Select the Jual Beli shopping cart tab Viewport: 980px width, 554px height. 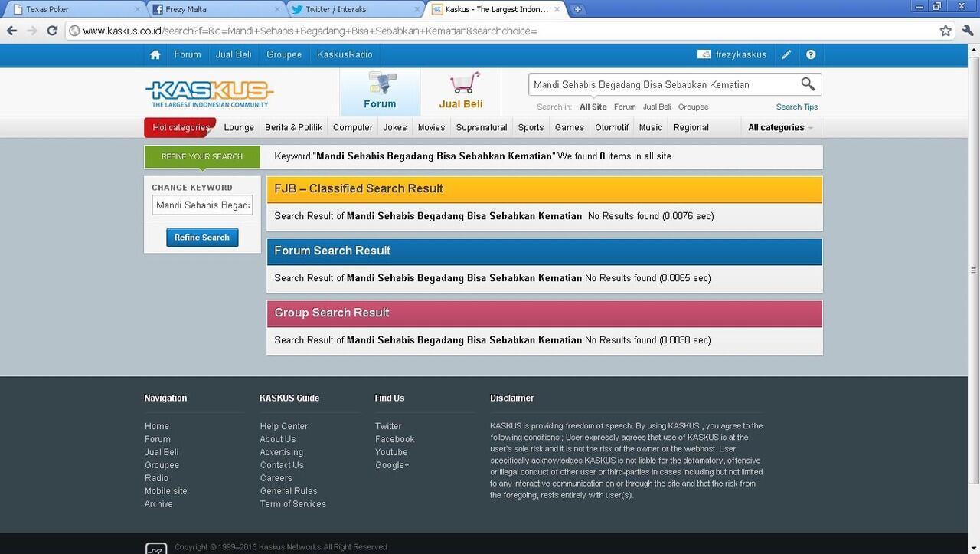click(x=461, y=92)
